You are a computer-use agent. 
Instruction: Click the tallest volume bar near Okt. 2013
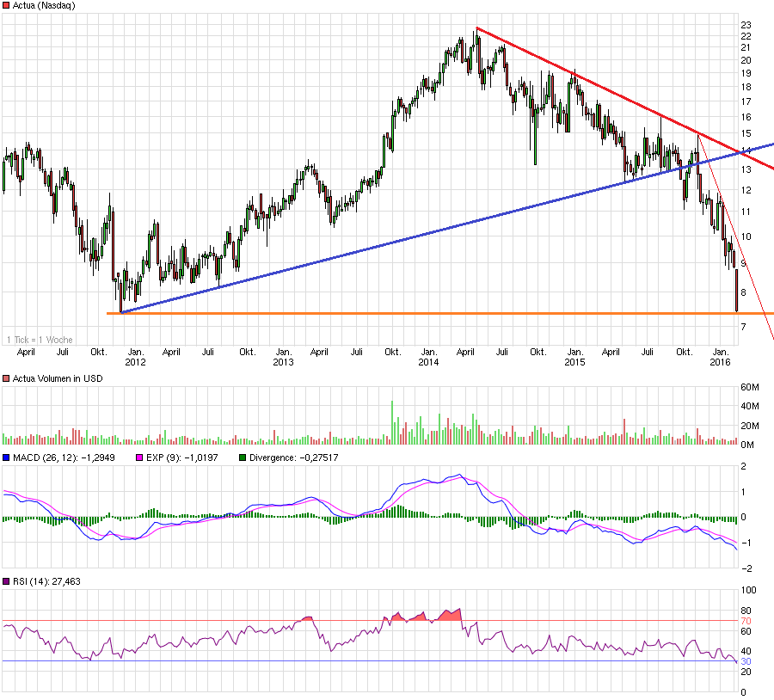tap(392, 422)
